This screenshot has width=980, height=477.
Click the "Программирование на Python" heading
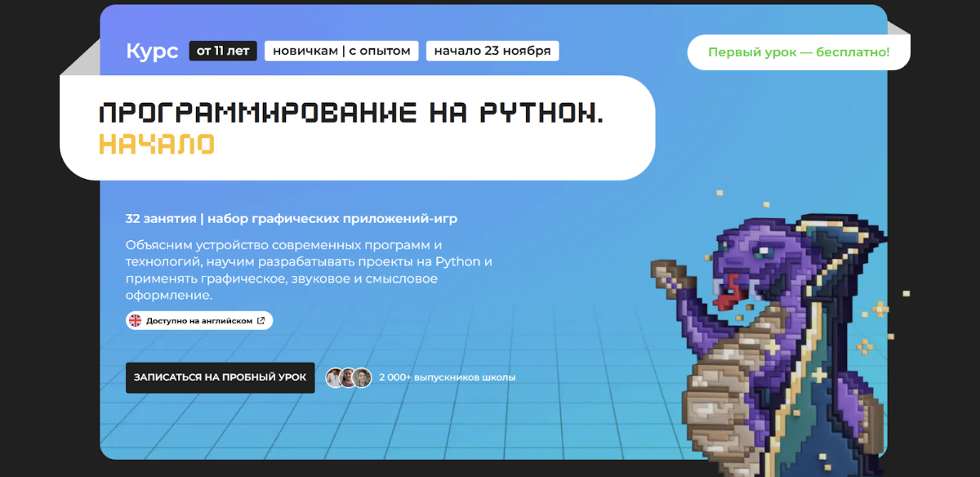(351, 114)
